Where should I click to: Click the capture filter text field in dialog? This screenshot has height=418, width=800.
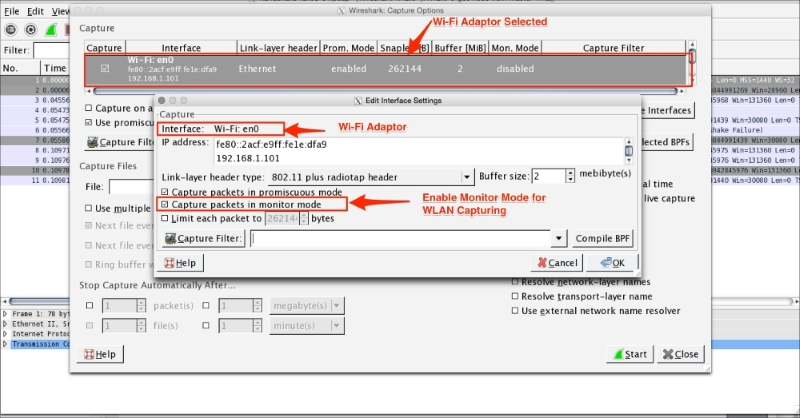[x=400, y=238]
